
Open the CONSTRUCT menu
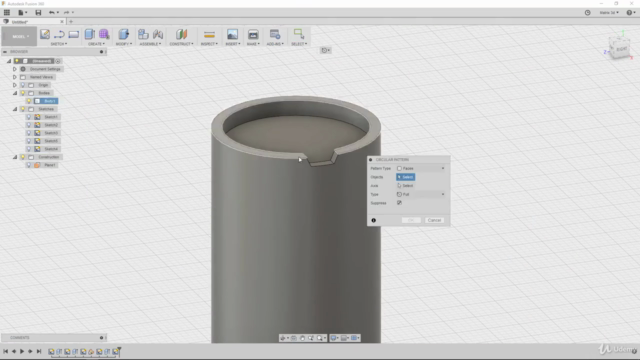(181, 44)
